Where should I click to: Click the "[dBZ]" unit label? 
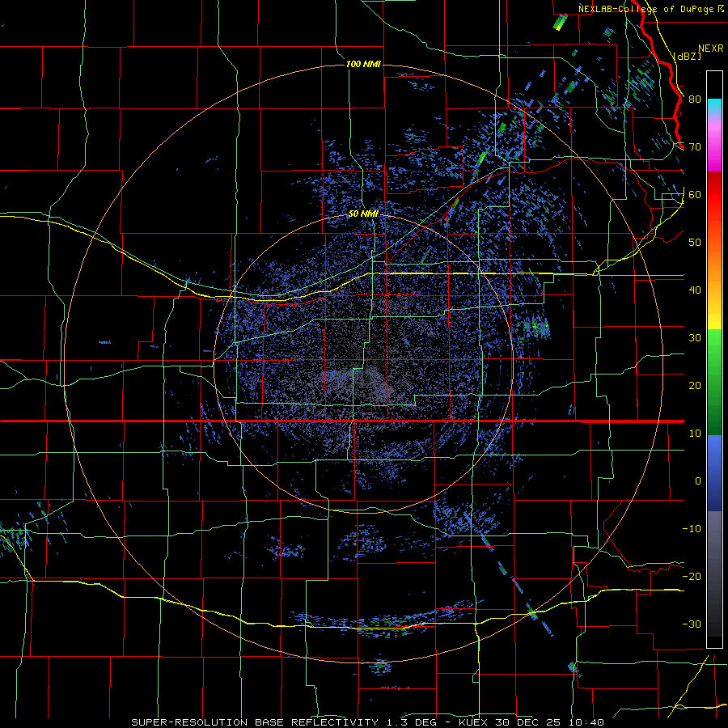pyautogui.click(x=687, y=56)
